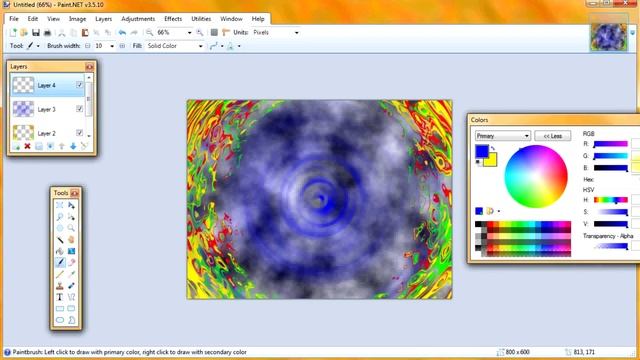Select the Pan hand tool
The height and width of the screenshot is (360, 640).
[x=71, y=240]
